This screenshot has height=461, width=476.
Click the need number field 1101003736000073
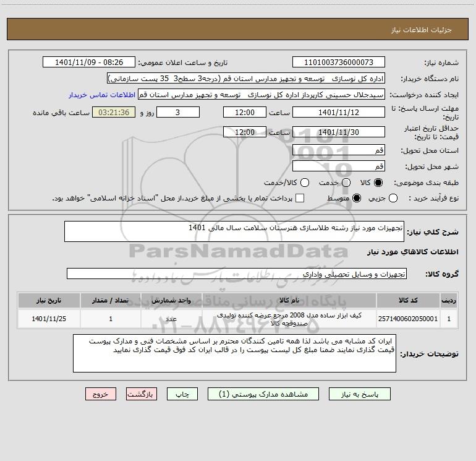(x=339, y=62)
